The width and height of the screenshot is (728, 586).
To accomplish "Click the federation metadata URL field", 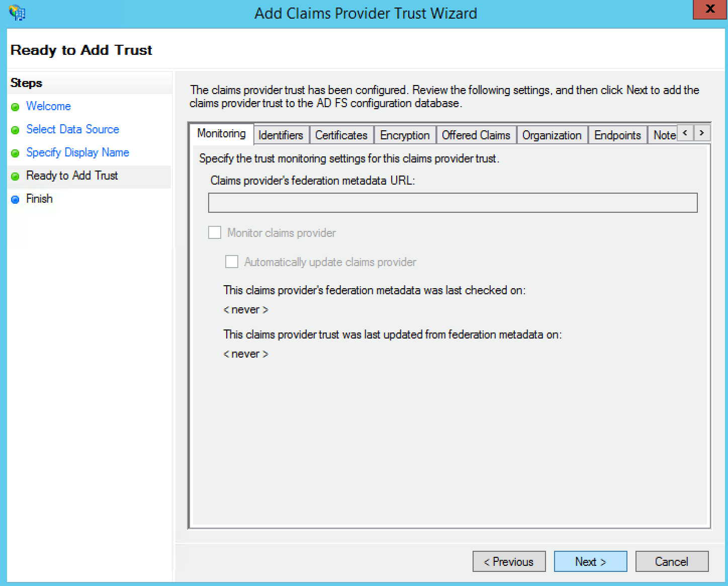I will [x=452, y=203].
